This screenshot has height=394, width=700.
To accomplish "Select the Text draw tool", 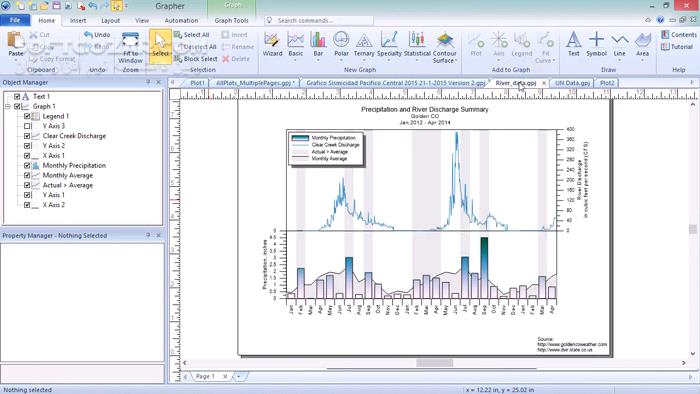I will [x=574, y=44].
